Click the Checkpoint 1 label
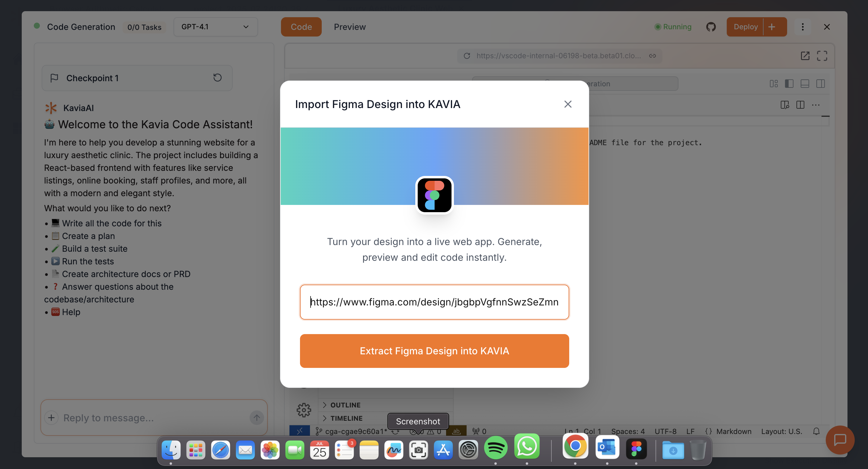 pyautogui.click(x=92, y=78)
